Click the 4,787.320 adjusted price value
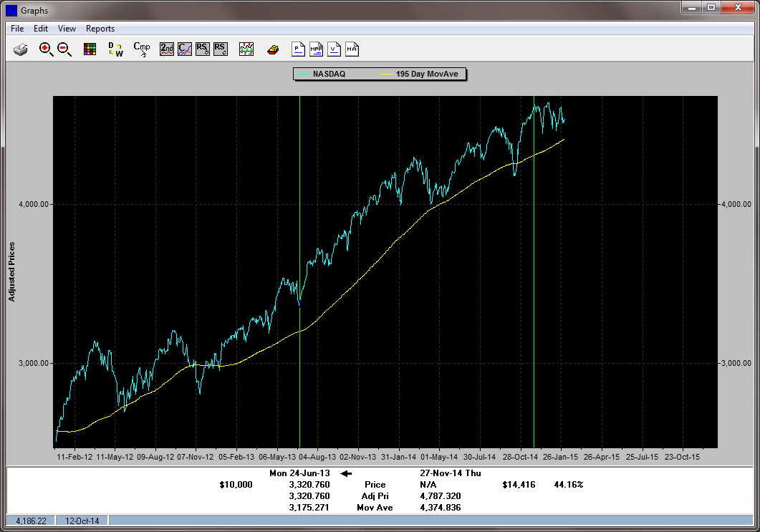 [441, 496]
